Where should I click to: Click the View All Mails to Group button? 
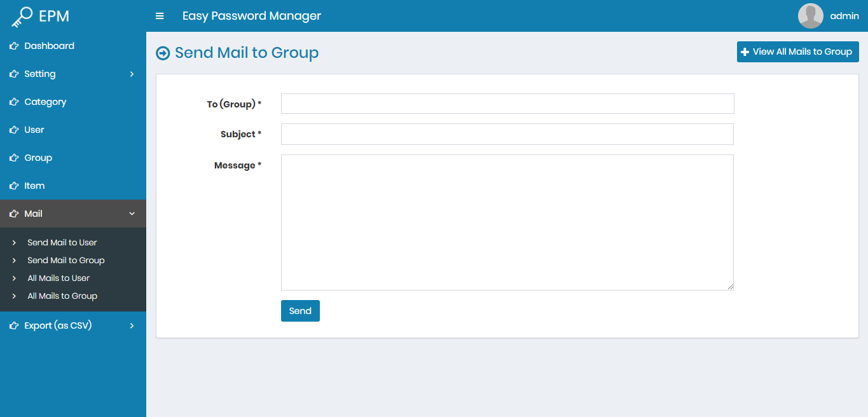coord(797,51)
